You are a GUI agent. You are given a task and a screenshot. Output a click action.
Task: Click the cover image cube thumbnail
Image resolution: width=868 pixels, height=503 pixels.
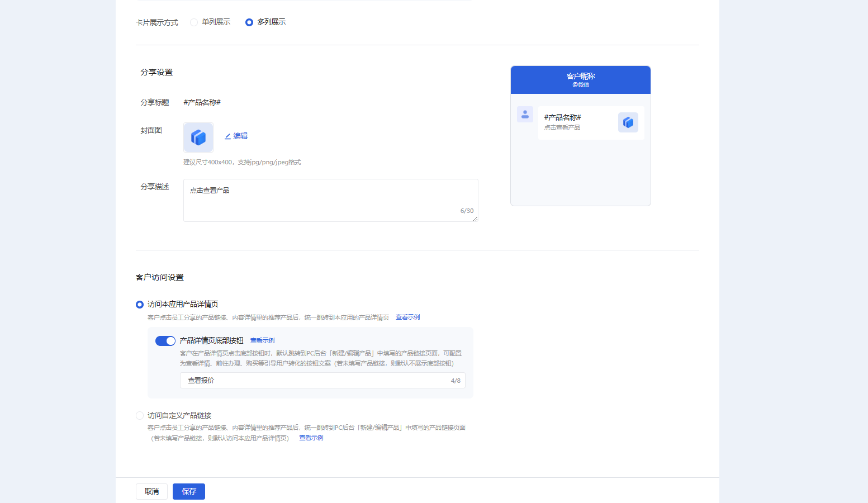(x=198, y=137)
